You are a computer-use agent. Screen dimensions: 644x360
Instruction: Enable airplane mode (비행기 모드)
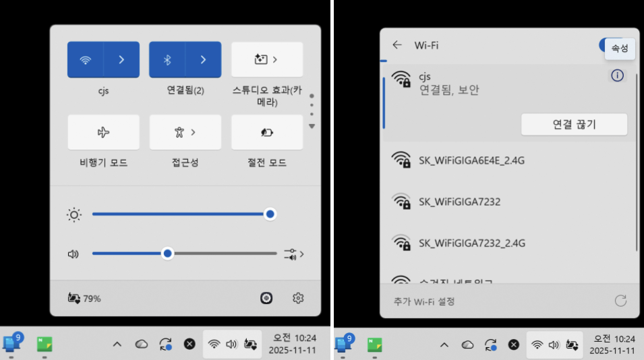[103, 132]
